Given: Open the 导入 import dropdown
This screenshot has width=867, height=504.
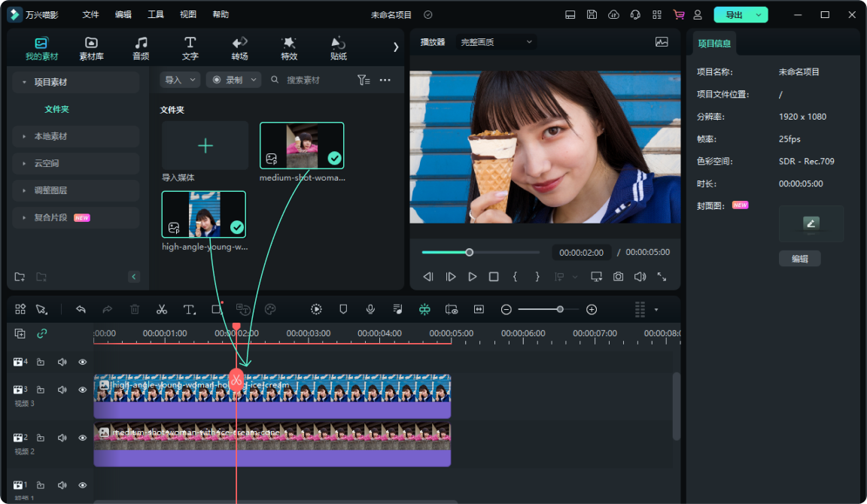Looking at the screenshot, I should pyautogui.click(x=180, y=80).
